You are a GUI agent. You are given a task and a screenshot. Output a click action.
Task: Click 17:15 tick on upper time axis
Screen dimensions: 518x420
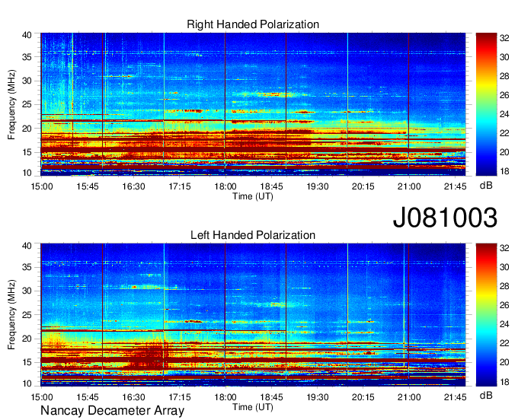pos(179,186)
